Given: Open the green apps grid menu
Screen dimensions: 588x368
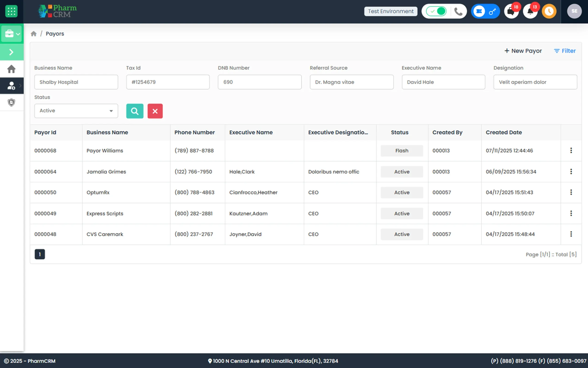Looking at the screenshot, I should pyautogui.click(x=11, y=11).
